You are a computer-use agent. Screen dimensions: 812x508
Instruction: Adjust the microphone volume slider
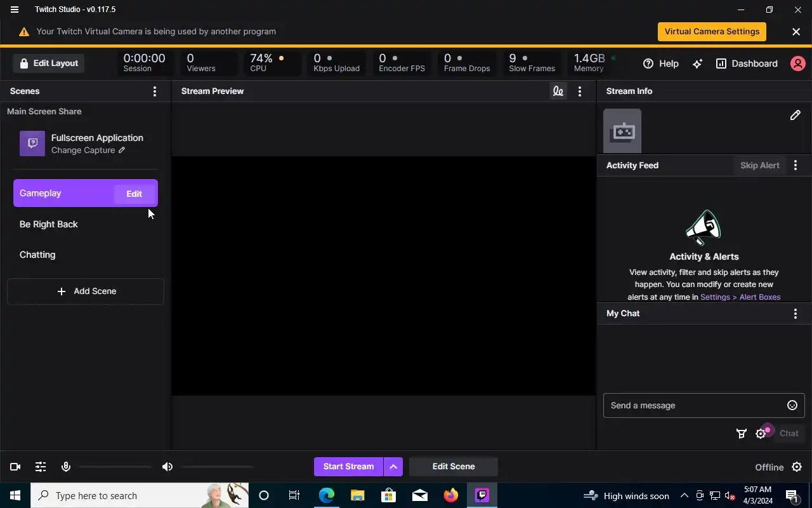115,467
